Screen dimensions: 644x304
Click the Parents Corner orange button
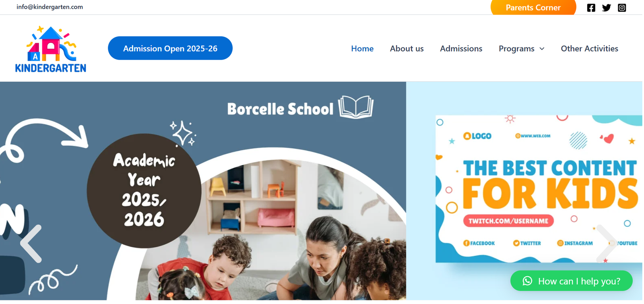[x=533, y=7]
